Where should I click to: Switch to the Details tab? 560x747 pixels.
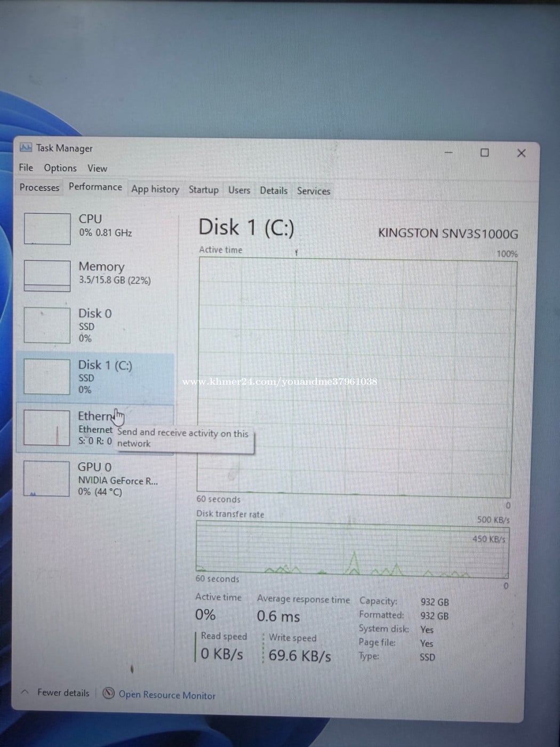click(x=274, y=190)
